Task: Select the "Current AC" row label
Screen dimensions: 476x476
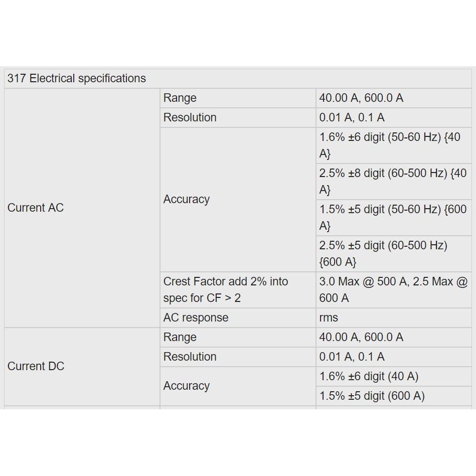Action: 36,208
